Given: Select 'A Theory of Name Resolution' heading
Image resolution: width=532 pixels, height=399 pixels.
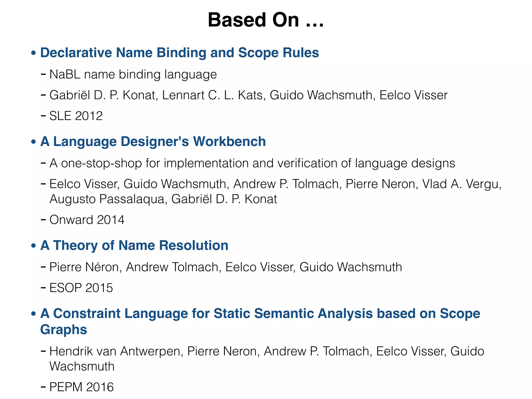Looking at the screenshot, I should [134, 245].
